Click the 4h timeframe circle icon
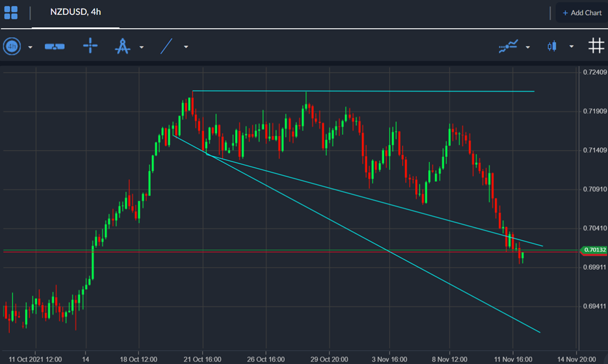 12,46
